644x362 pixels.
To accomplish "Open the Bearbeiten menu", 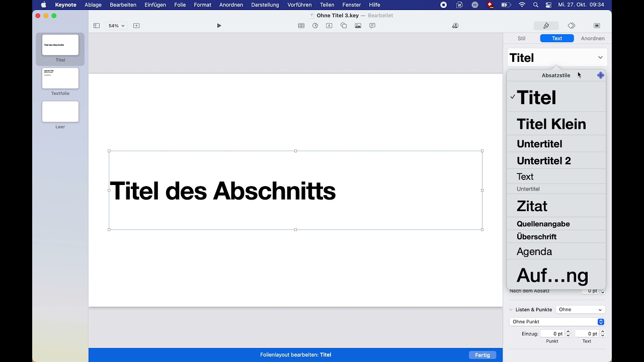I will coord(123,5).
